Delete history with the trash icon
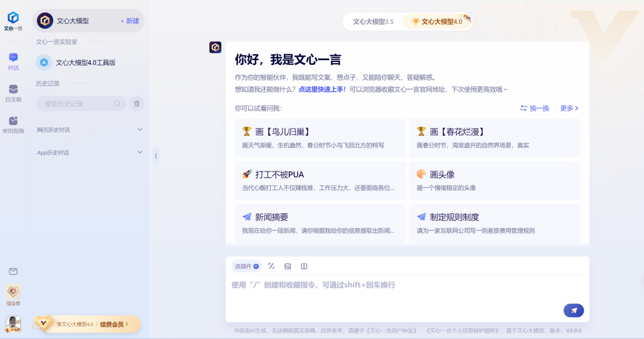 [137, 104]
